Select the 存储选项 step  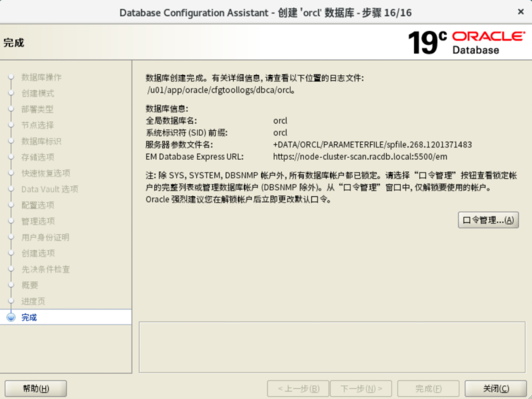coord(38,157)
